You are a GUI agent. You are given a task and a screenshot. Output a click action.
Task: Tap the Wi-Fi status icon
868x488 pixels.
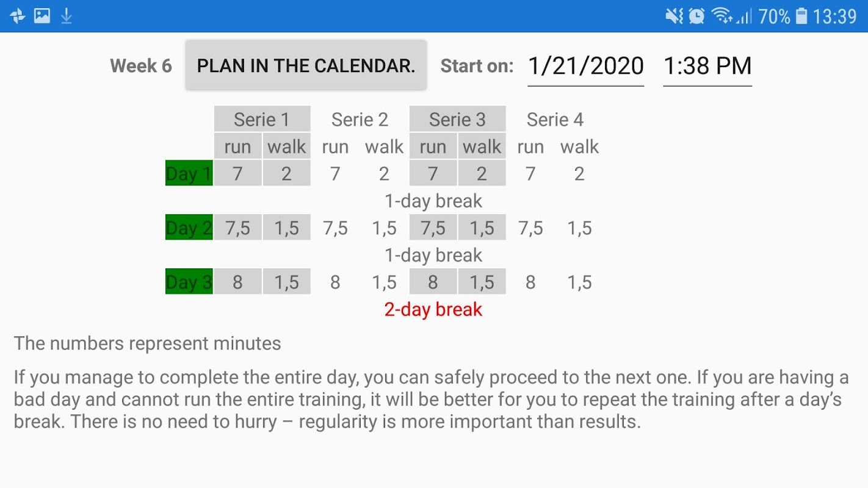(x=721, y=16)
